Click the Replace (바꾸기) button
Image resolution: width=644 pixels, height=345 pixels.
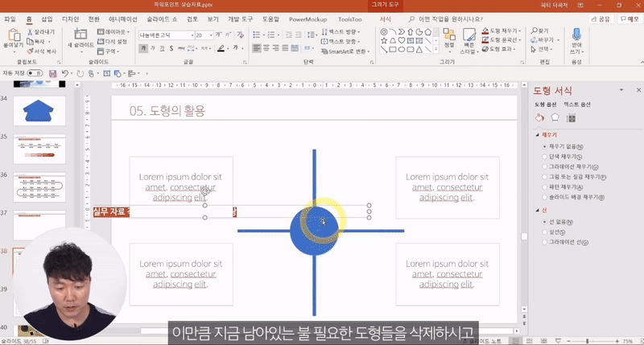coord(545,39)
